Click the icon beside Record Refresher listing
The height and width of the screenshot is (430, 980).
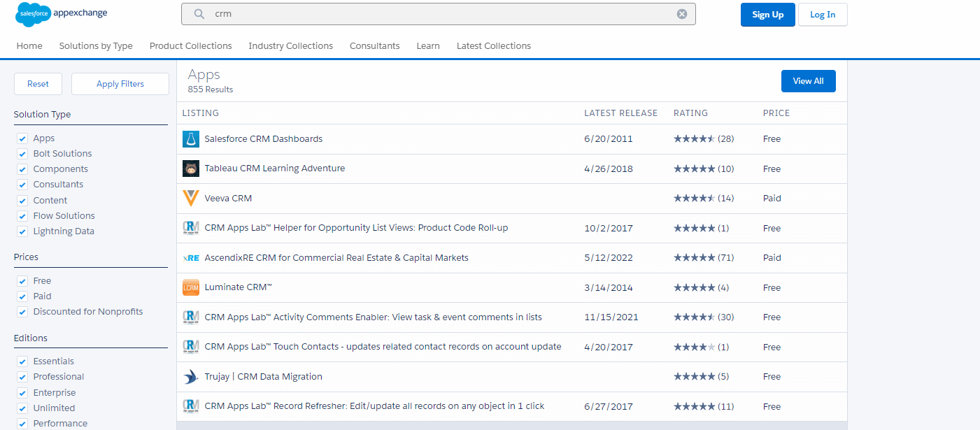(x=191, y=406)
